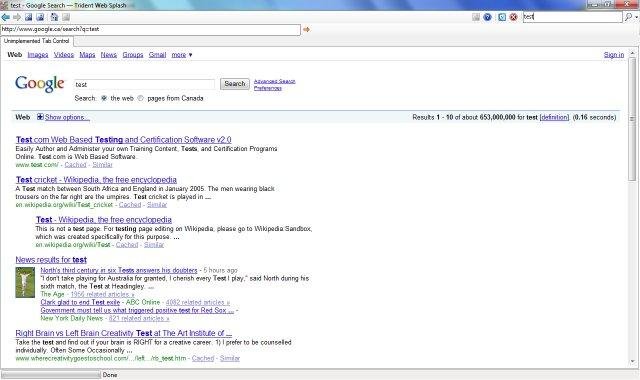
Task: Open Cached link for Test_cricket result
Action: click(130, 205)
